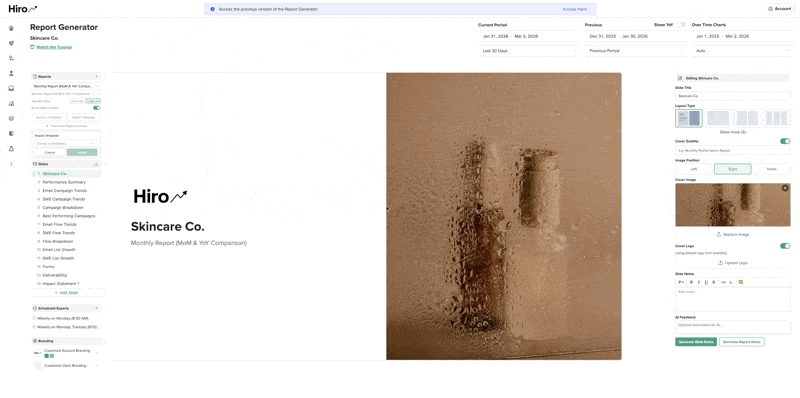The width and height of the screenshot is (800, 398).
Task: Open the database stack icon in sidebar
Action: (11, 118)
